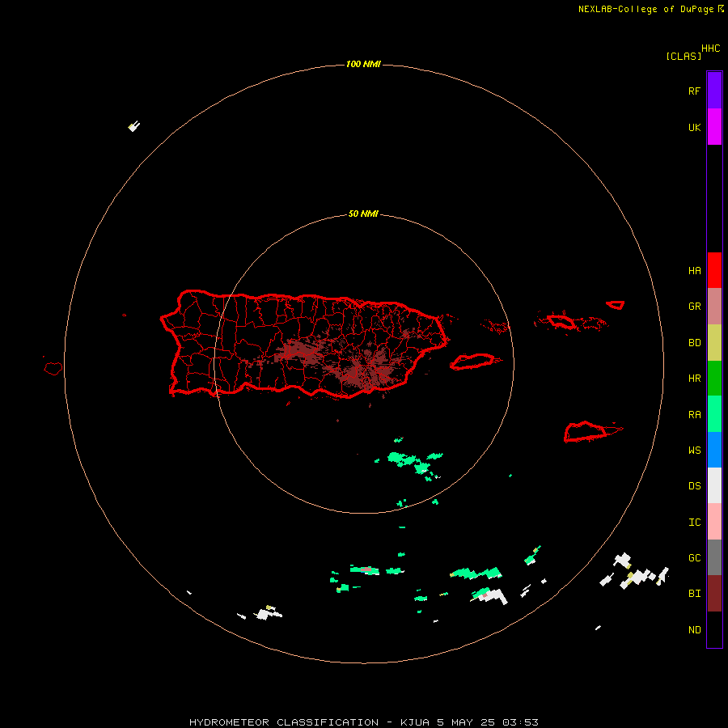Click the white DS legend swatch
The height and width of the screenshot is (728, 728).
pos(714,485)
